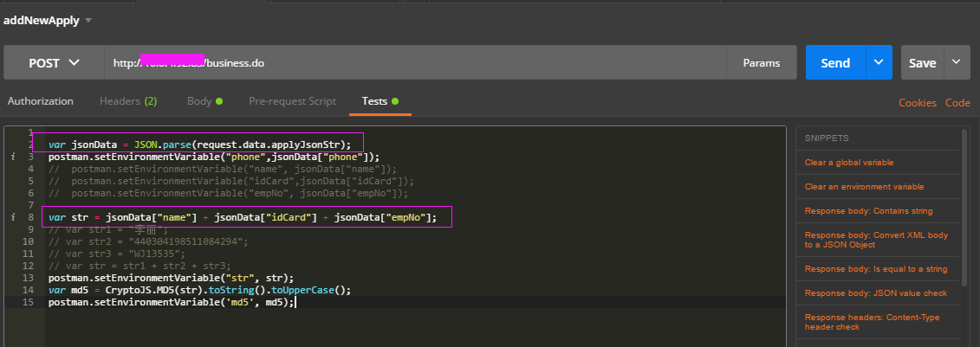Click the request URL input field
980x347 pixels.
click(415, 62)
